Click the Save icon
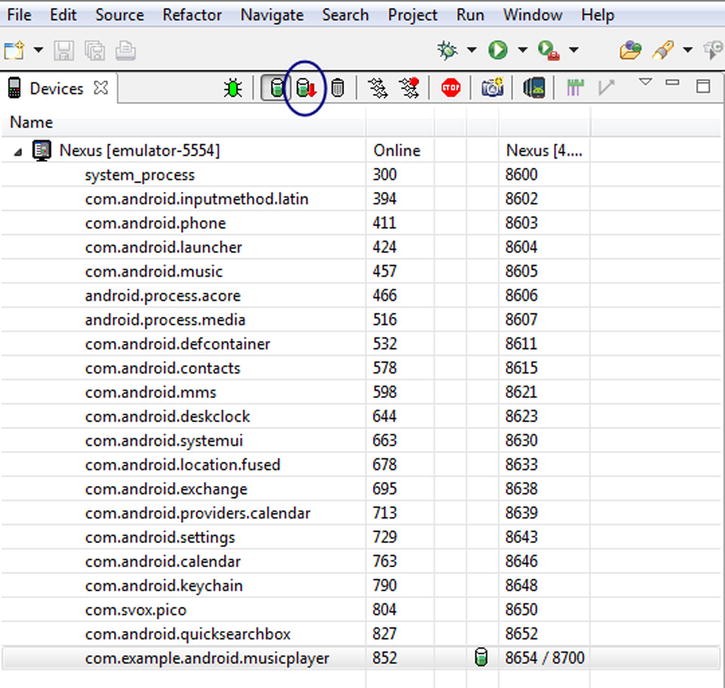 (64, 50)
